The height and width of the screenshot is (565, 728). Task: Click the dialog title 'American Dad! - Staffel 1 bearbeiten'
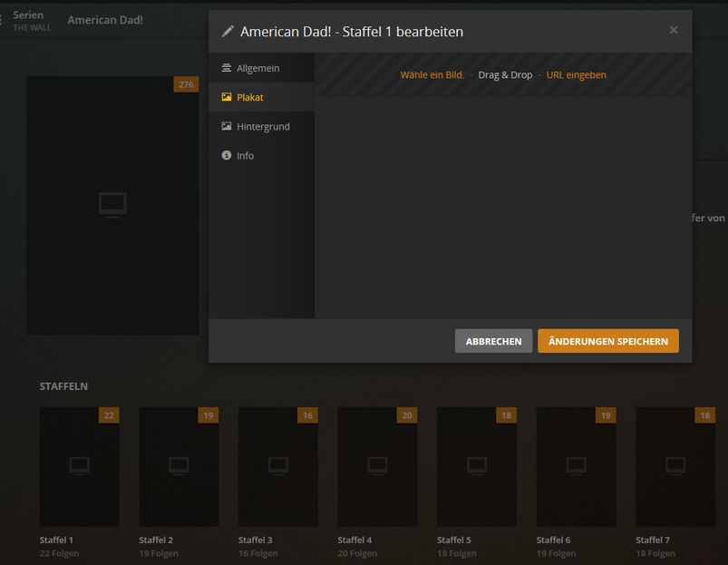(352, 32)
